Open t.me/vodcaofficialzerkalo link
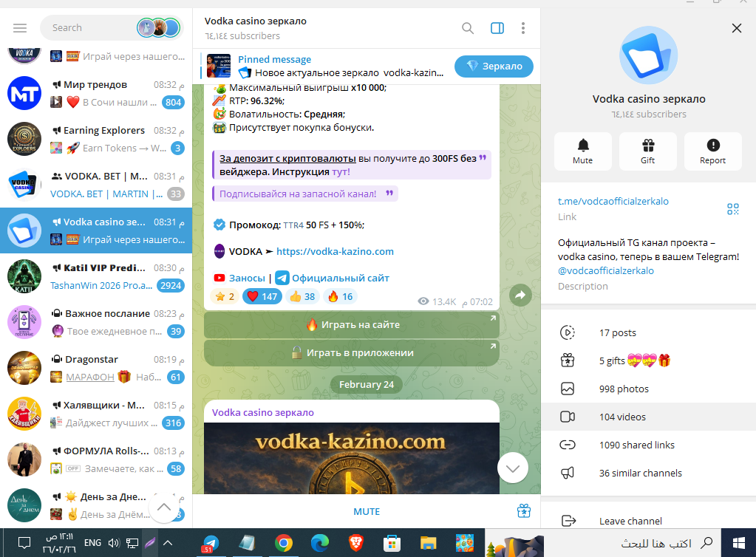The width and height of the screenshot is (756, 557). tap(613, 202)
